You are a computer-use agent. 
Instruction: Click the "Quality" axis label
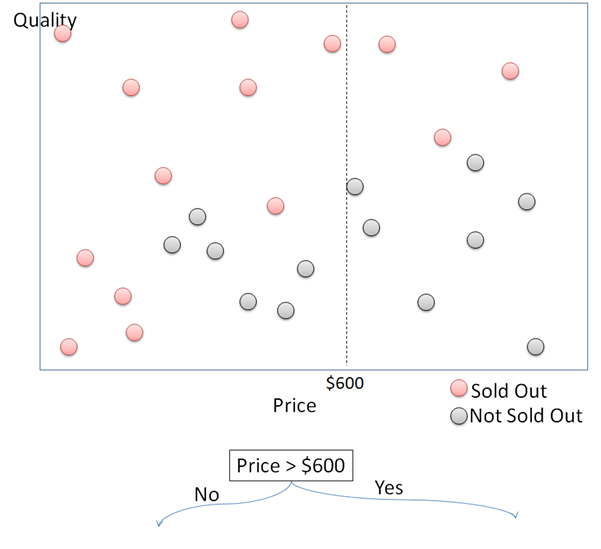click(x=45, y=19)
